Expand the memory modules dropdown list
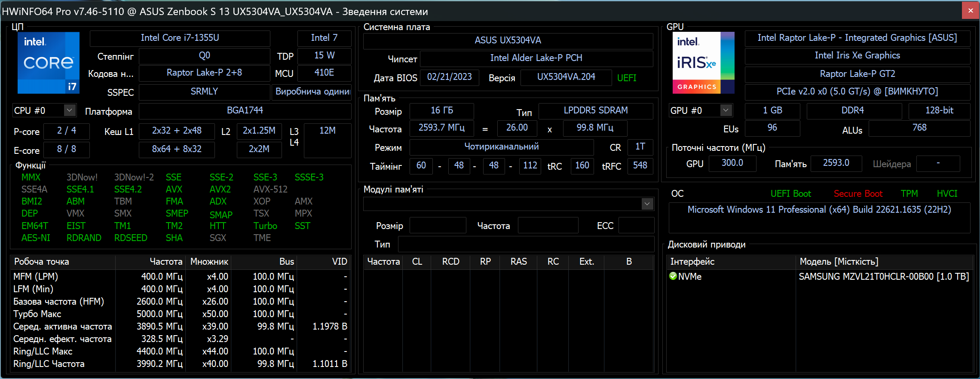 (x=647, y=204)
